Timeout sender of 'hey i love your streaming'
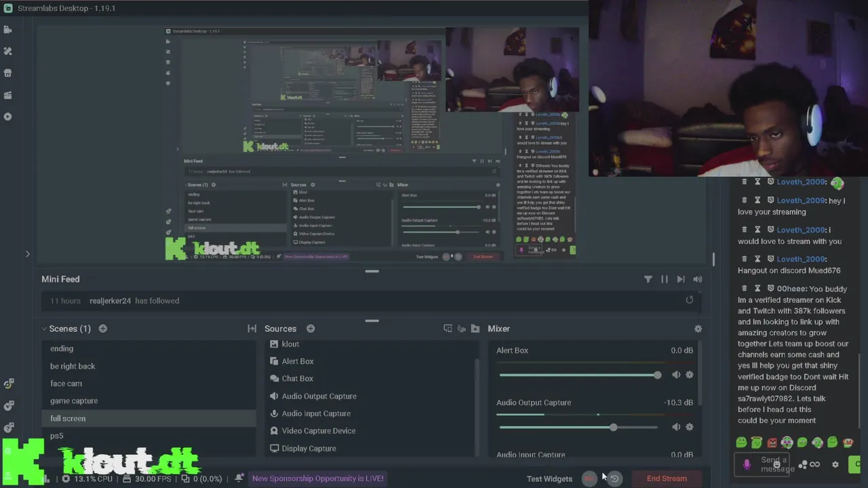 (x=757, y=201)
